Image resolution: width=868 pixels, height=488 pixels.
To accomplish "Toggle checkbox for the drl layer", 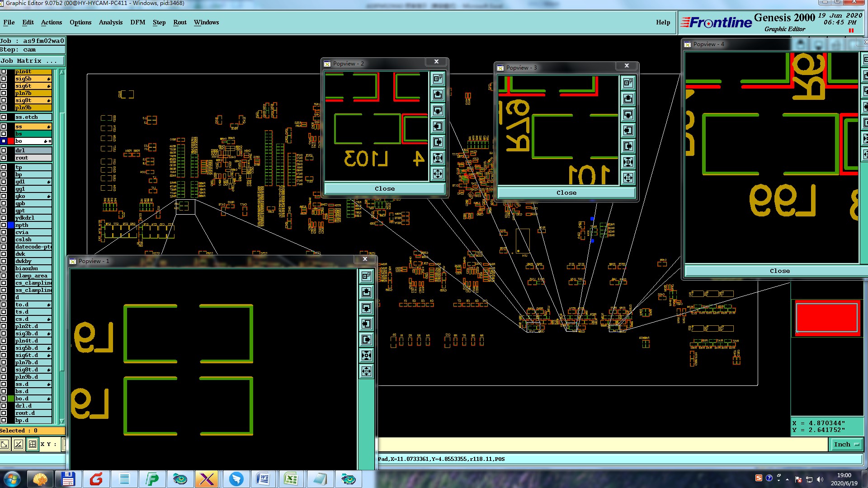I will [x=4, y=150].
